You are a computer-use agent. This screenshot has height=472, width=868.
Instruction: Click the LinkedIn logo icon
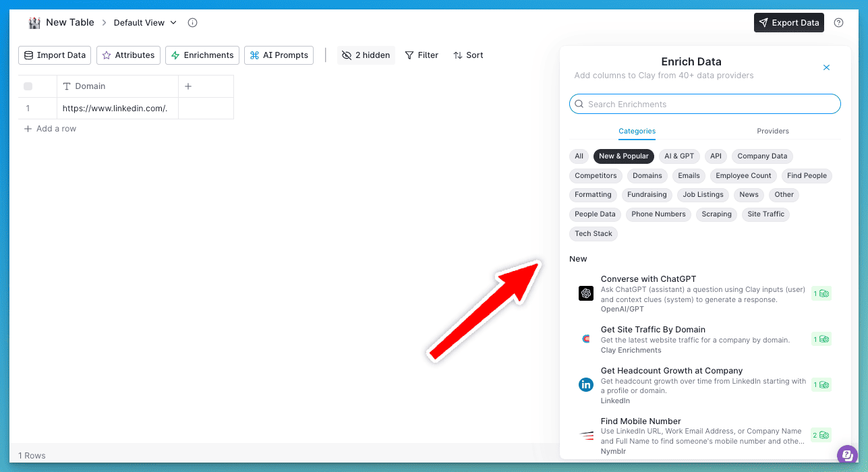pyautogui.click(x=585, y=385)
